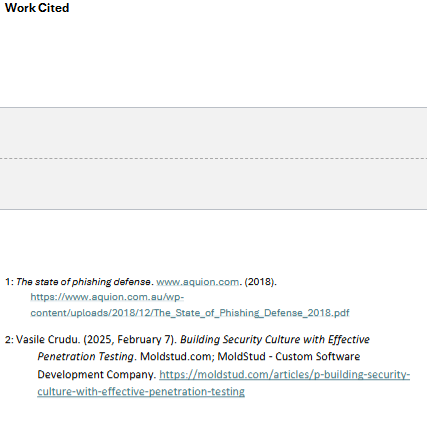This screenshot has height=421, width=427.
Task: Follow the https://moldstud.com/articles link
Action: (284, 375)
